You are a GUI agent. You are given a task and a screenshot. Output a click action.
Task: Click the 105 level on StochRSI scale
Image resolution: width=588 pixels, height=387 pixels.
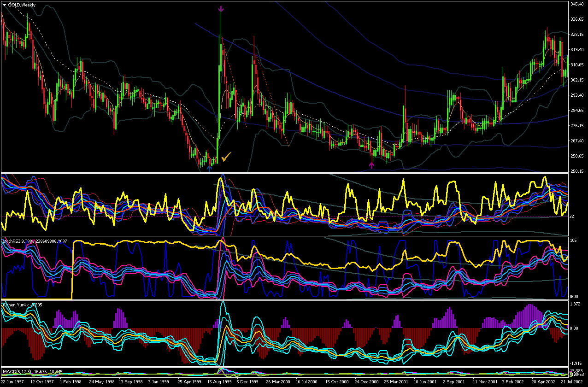point(574,240)
